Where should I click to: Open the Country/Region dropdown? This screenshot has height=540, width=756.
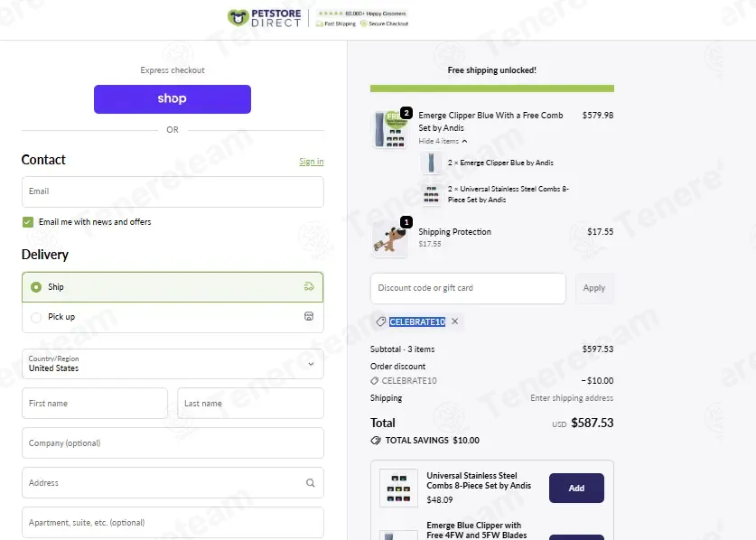click(173, 364)
